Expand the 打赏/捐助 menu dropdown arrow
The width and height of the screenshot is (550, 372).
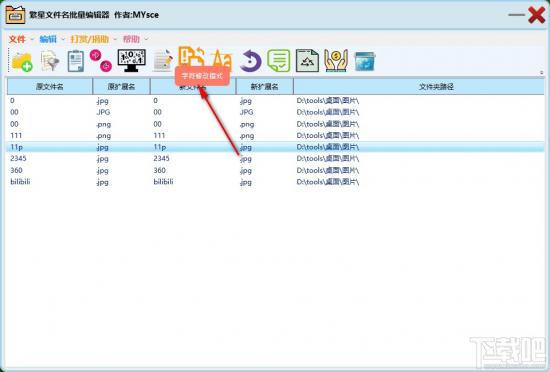coord(115,39)
